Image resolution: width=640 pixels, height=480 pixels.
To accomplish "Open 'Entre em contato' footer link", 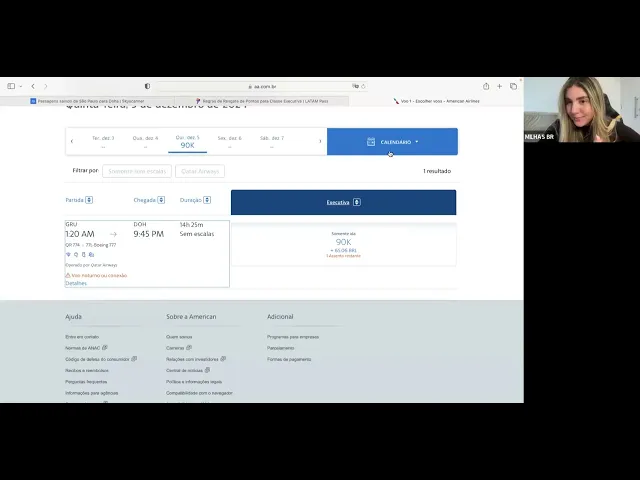I will [82, 337].
